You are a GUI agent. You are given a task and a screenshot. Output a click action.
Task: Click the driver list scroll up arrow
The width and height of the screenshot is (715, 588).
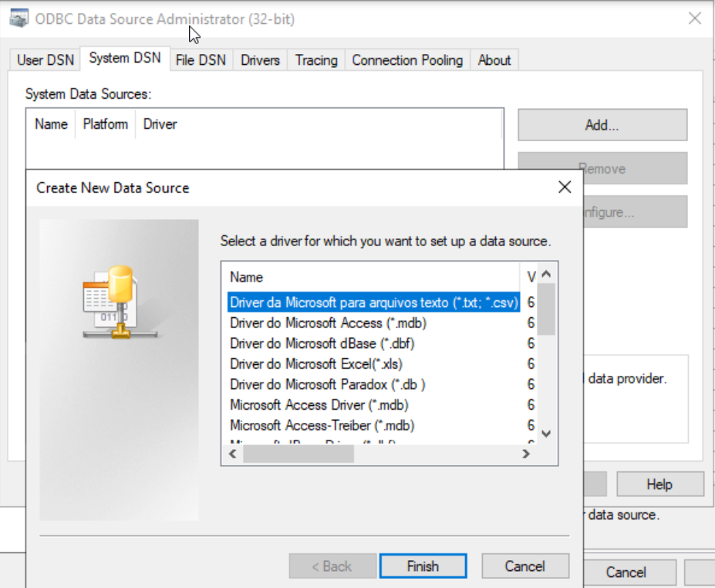(546, 274)
